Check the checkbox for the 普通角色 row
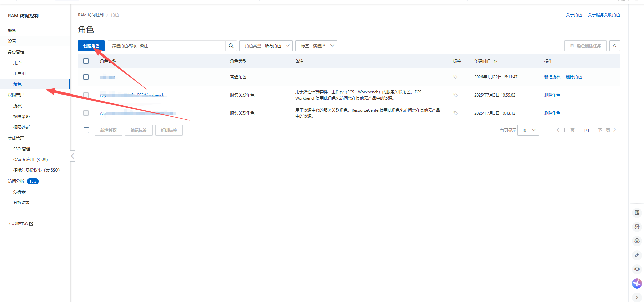Image resolution: width=644 pixels, height=302 pixels. pos(86,77)
